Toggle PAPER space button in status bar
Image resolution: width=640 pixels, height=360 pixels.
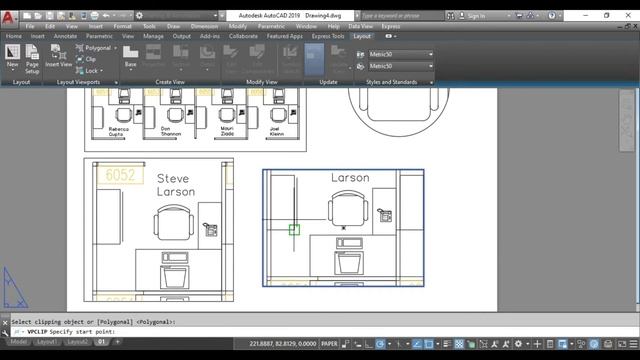click(x=329, y=344)
